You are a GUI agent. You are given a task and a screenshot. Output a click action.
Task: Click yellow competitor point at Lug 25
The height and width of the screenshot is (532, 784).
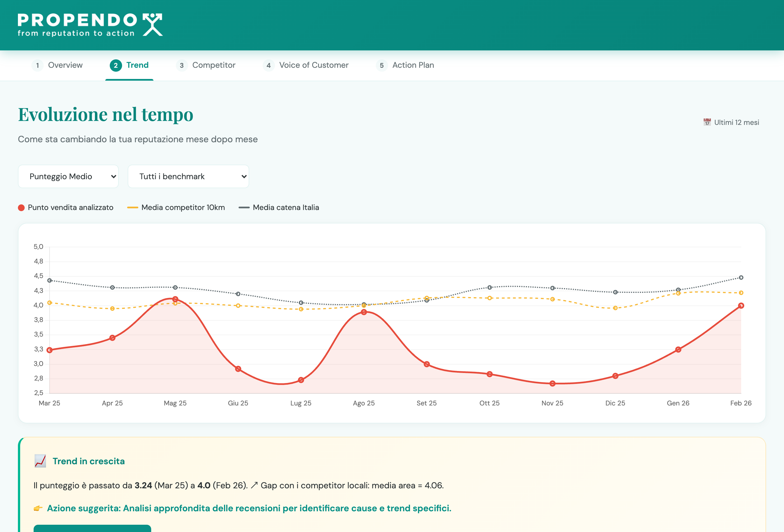coord(301,309)
